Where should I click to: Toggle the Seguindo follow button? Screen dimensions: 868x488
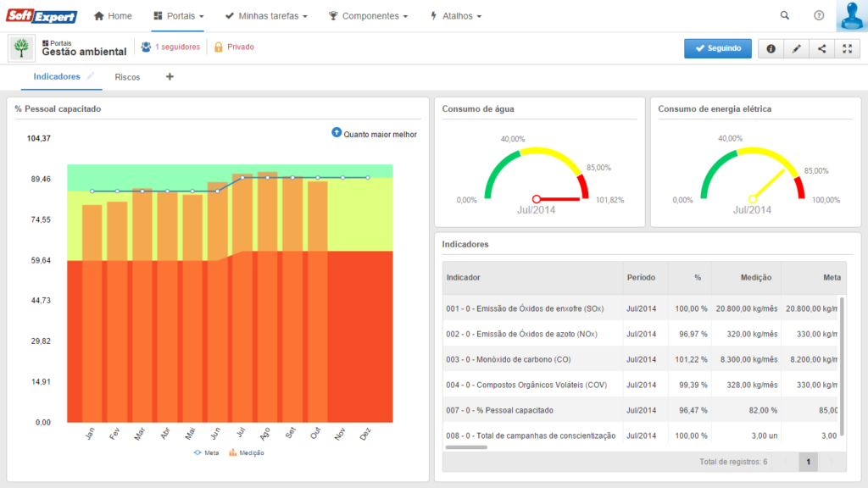(719, 48)
